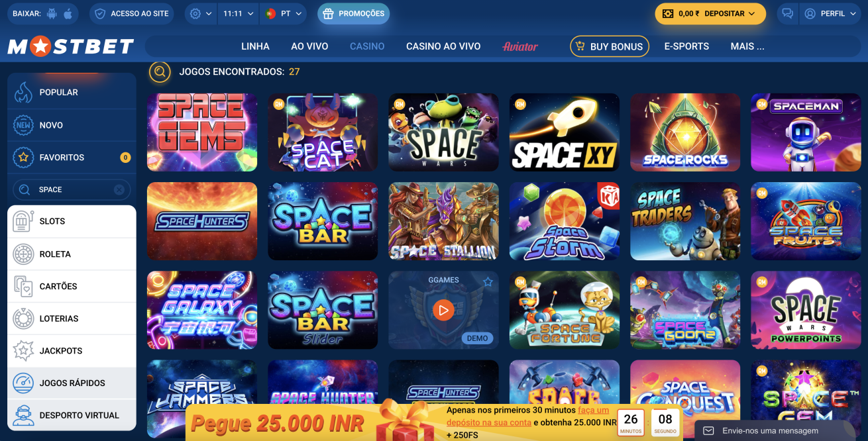Open Popular games flame icon
Viewport: 868px width, 441px height.
pos(23,93)
